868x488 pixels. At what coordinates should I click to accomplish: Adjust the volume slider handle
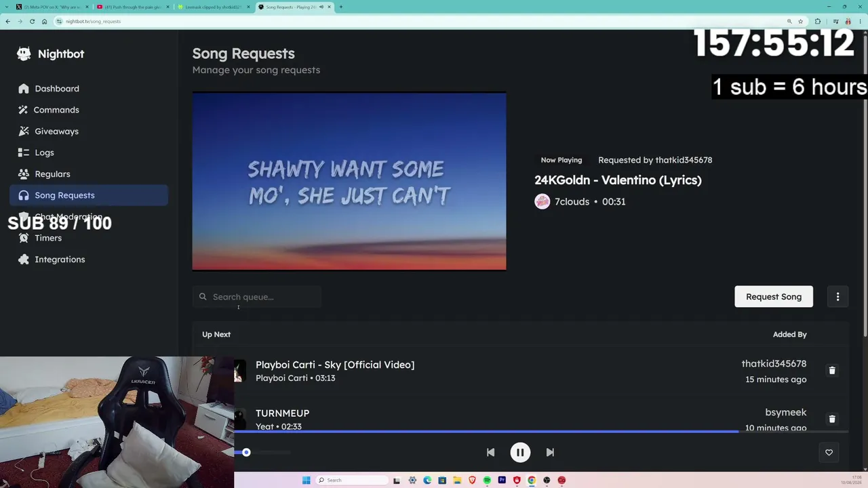pos(246,453)
